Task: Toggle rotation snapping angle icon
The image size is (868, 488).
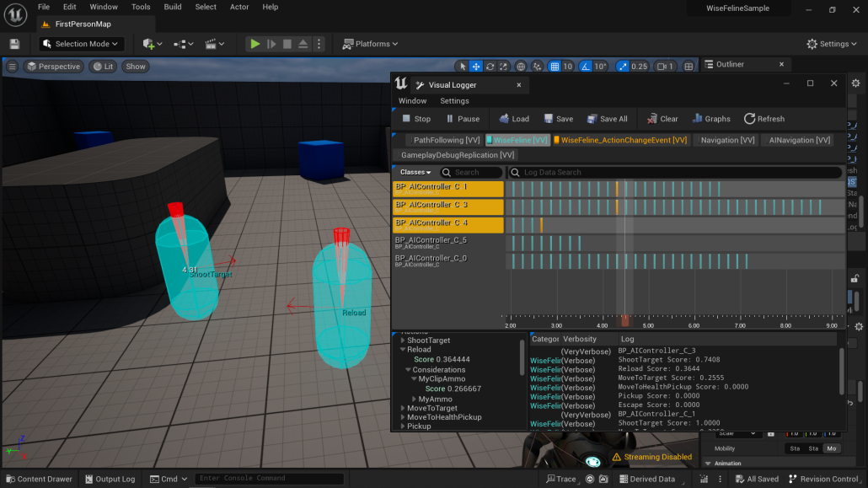Action: [x=585, y=67]
